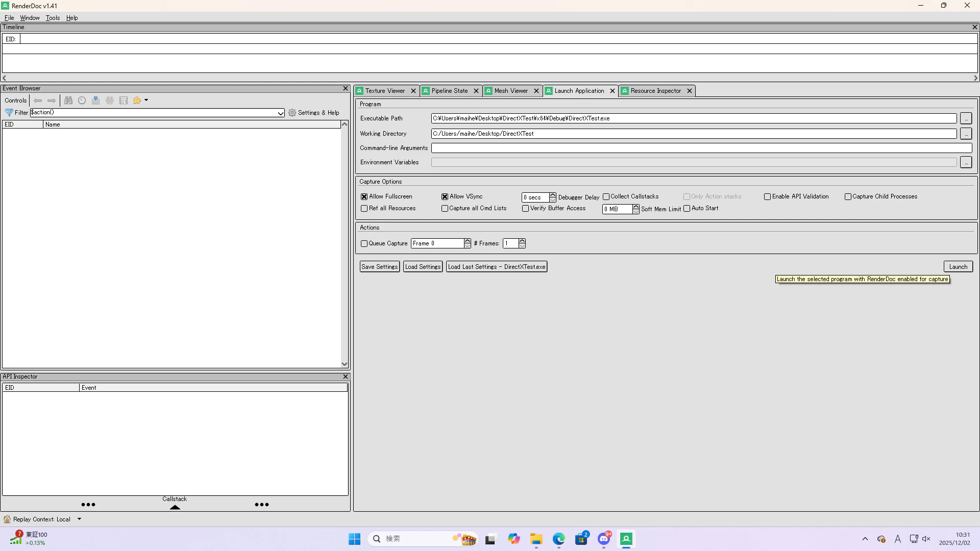Click the Launch button
The image size is (980, 551).
958,267
